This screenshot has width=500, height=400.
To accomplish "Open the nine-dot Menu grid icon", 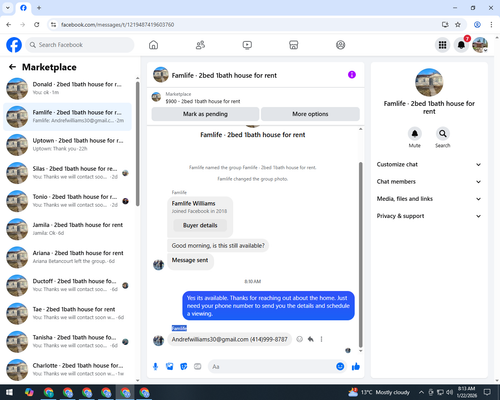I will point(442,45).
